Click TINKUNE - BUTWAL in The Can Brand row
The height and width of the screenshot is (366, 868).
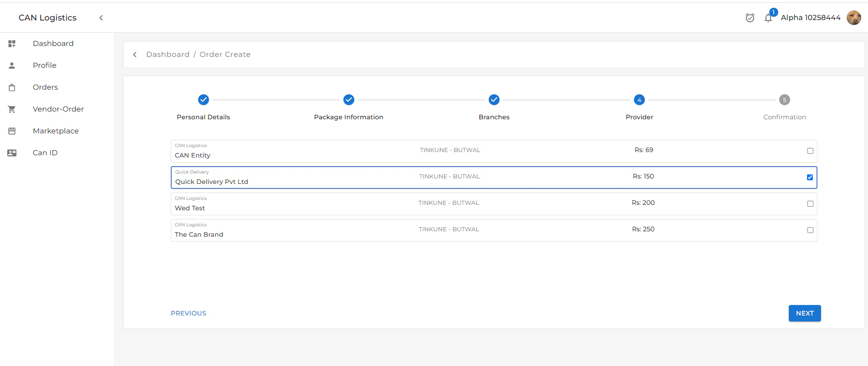coord(449,229)
